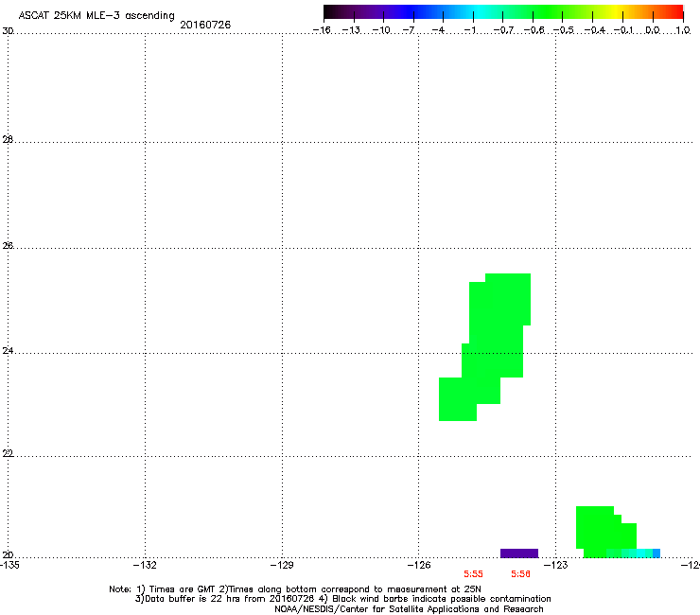
Task: Click latitude axis label 30
Action: point(8,31)
